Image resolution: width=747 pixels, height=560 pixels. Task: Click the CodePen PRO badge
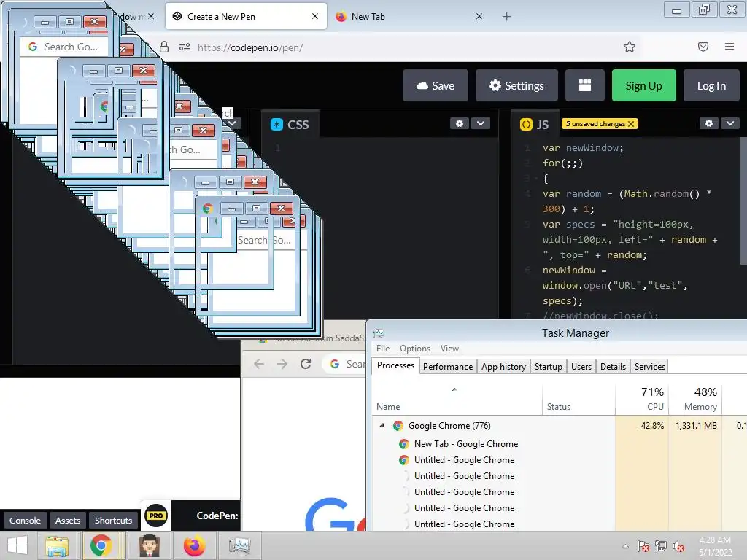pyautogui.click(x=156, y=516)
